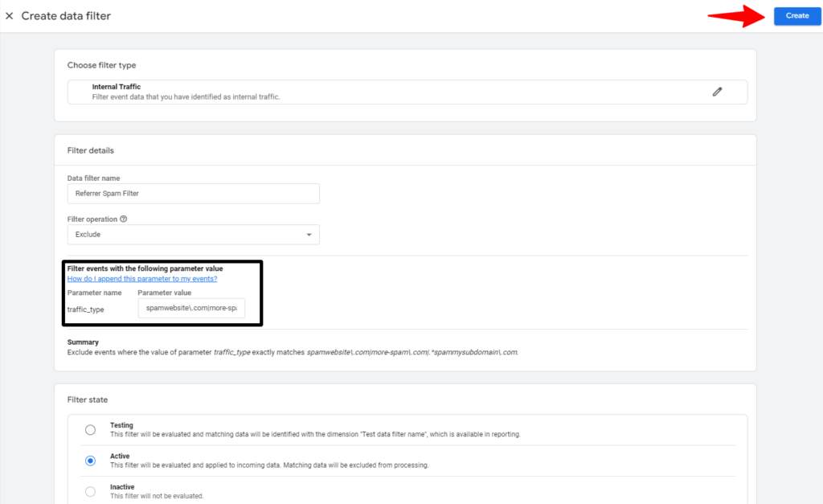Click the Parameter value input box

(x=191, y=308)
